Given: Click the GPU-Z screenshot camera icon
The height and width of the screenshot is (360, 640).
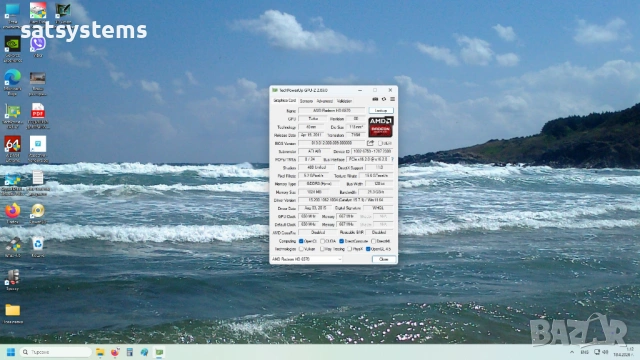Looking at the screenshot, I should point(375,99).
